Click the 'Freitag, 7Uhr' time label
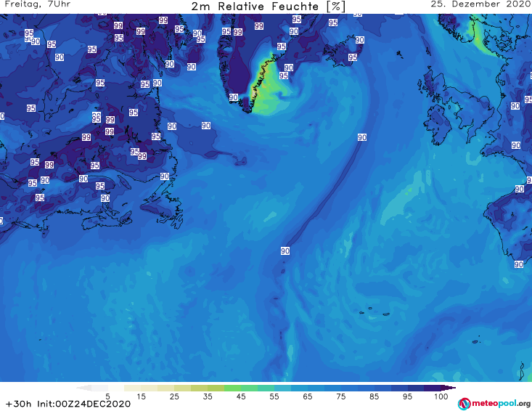 (x=38, y=4)
